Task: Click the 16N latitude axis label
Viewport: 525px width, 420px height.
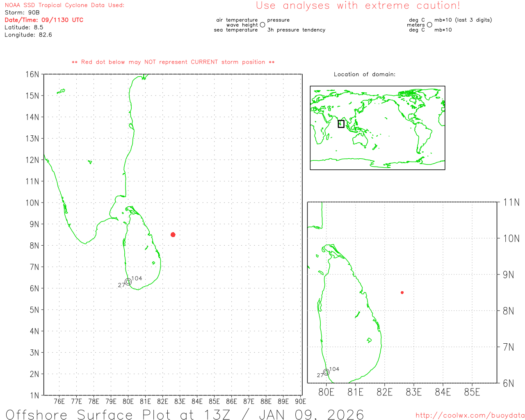Action: [x=32, y=74]
